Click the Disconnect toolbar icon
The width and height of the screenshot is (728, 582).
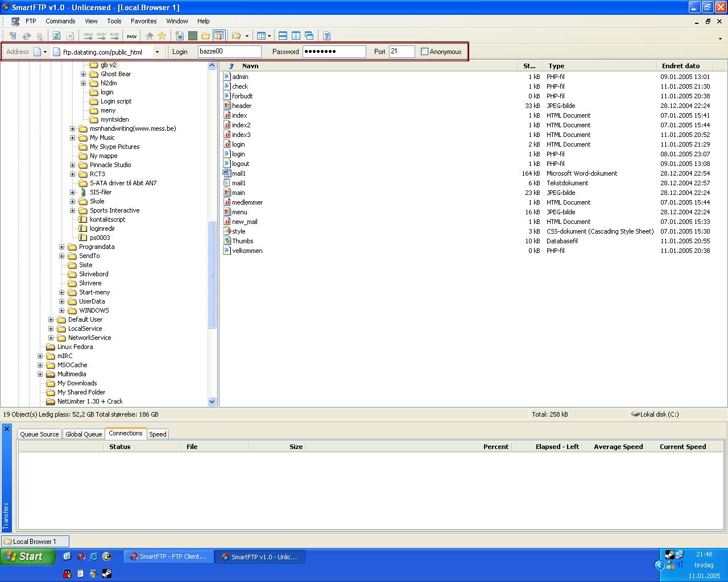click(40, 36)
